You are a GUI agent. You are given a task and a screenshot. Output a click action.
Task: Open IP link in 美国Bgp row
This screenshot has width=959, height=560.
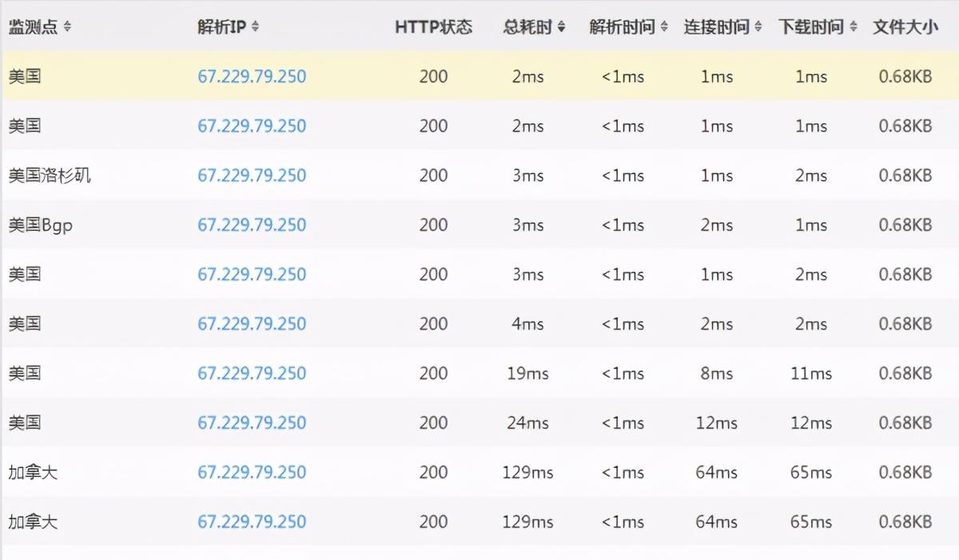252,225
